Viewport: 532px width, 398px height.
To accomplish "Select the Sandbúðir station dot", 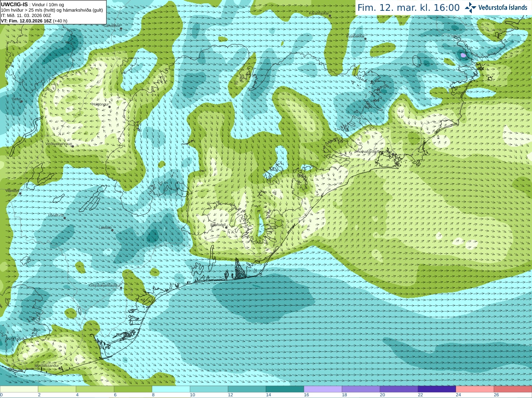I will 121,28.
